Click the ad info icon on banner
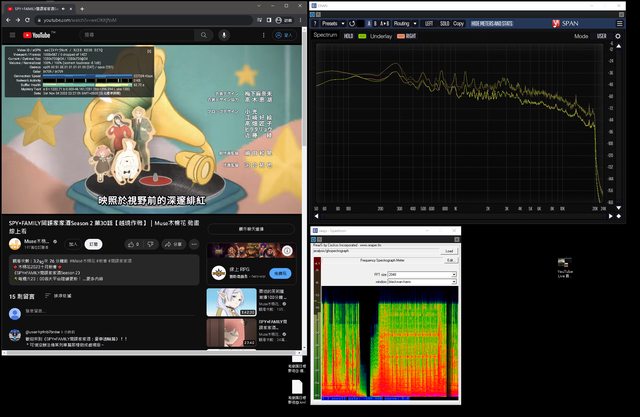This screenshot has height=417, width=640. click(287, 251)
